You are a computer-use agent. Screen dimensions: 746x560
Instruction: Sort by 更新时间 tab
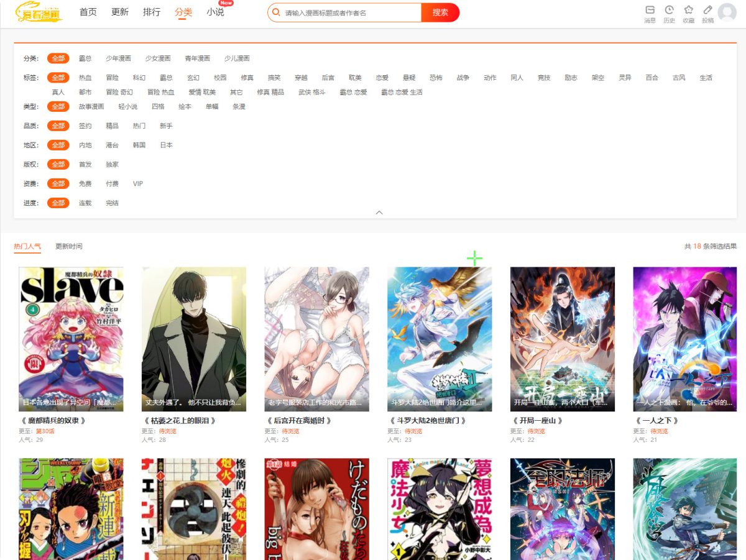tap(68, 247)
